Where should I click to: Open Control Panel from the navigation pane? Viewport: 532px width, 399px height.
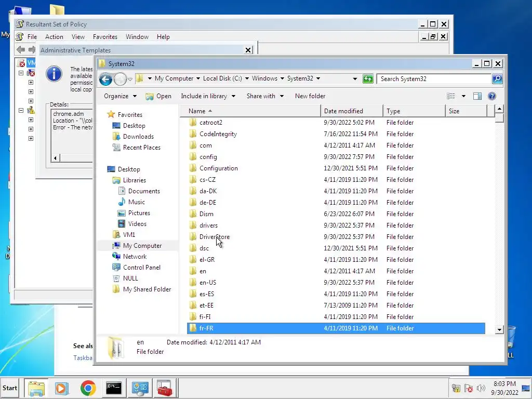(141, 268)
